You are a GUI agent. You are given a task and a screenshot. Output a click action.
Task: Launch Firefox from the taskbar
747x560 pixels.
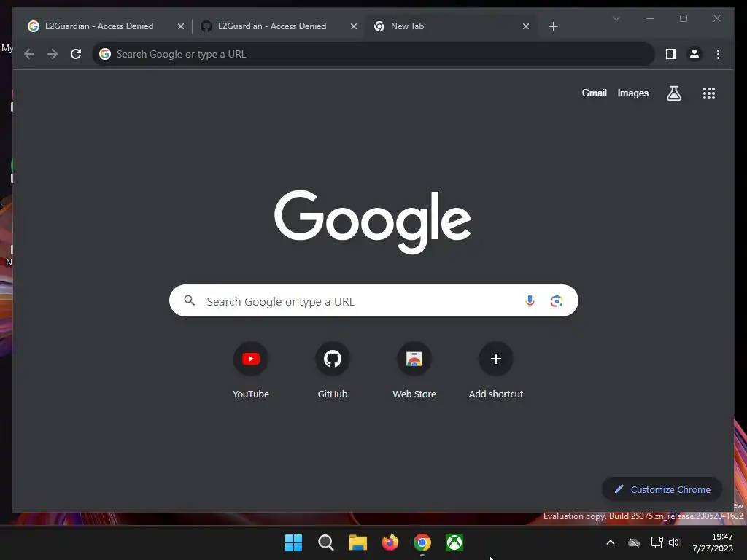click(x=390, y=542)
